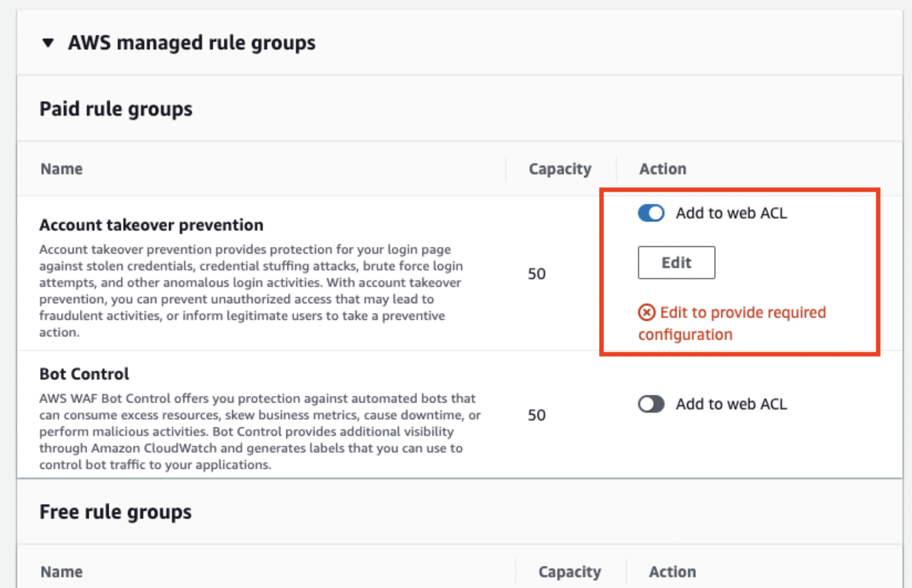Collapse the AWS managed rule groups section
The image size is (912, 588).
click(x=48, y=43)
